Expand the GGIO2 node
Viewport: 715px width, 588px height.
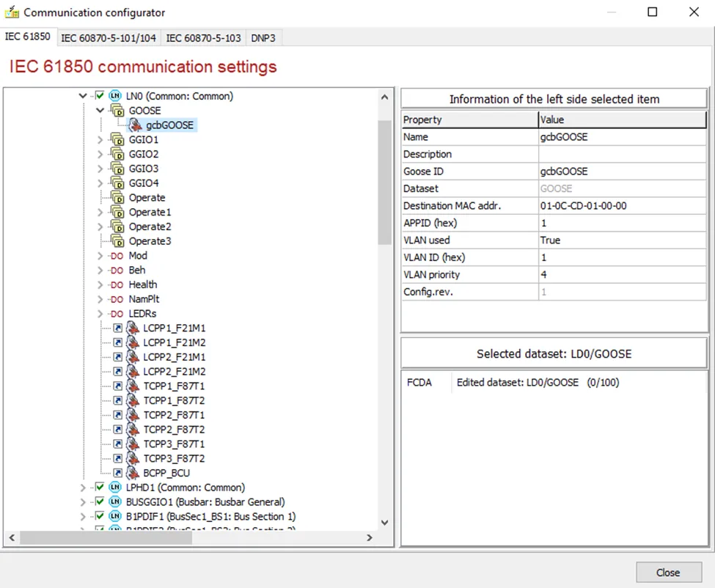[100, 154]
